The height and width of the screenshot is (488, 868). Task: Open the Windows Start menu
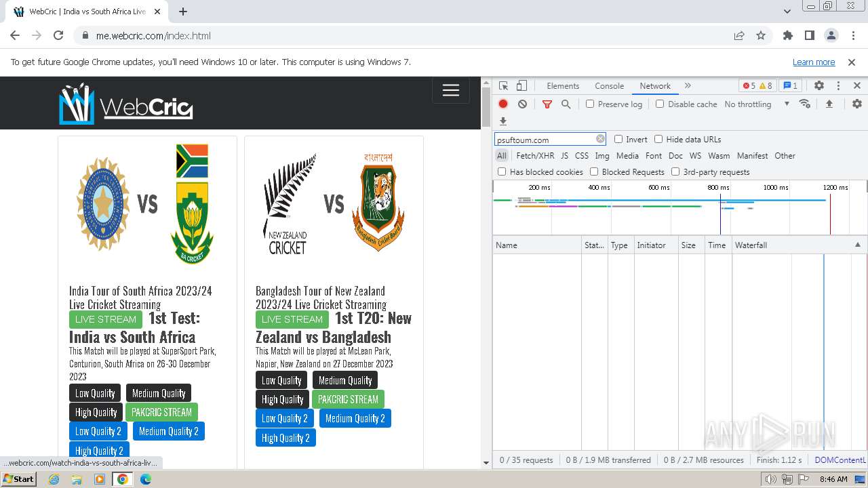point(18,479)
